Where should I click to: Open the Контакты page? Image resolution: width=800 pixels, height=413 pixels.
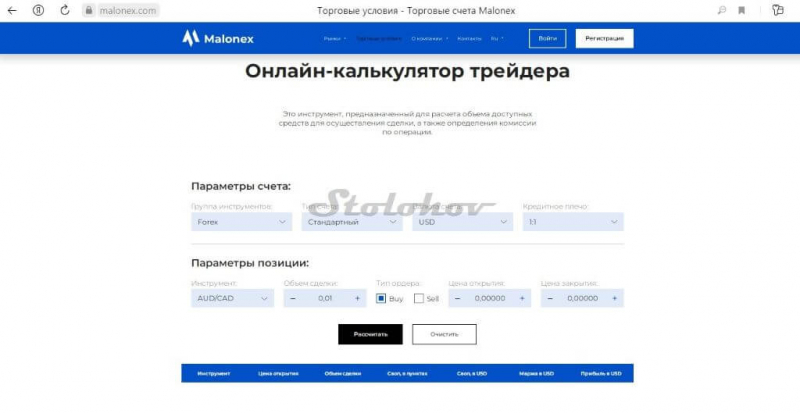click(x=469, y=38)
